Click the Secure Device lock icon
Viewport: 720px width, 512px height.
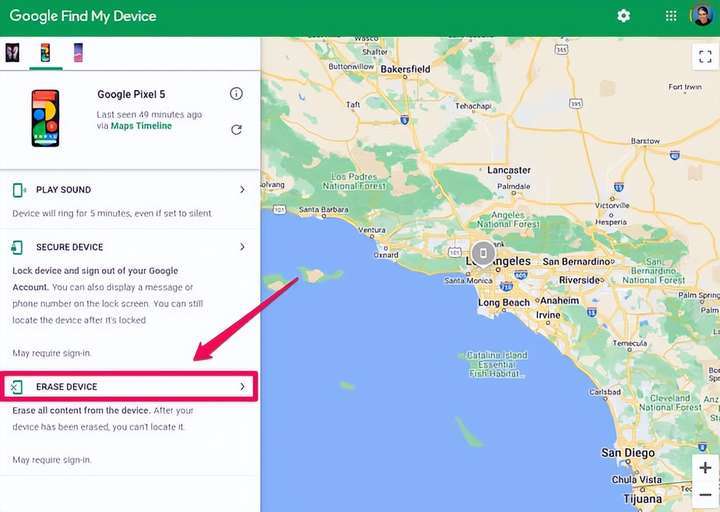pyautogui.click(x=17, y=247)
